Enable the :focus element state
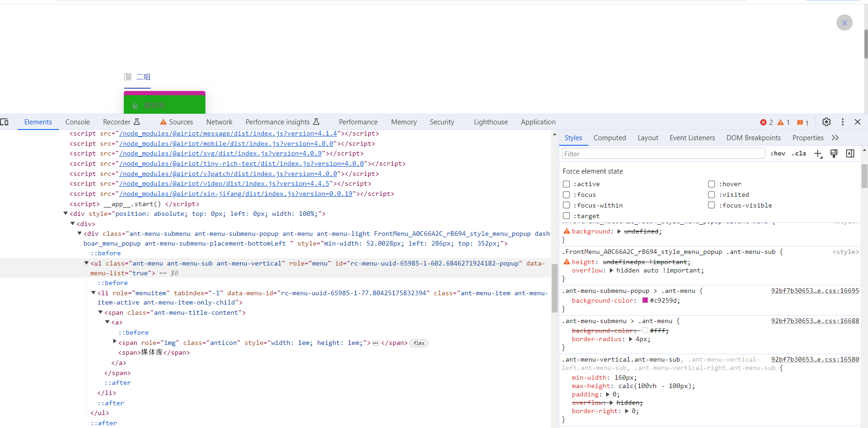 (566, 195)
